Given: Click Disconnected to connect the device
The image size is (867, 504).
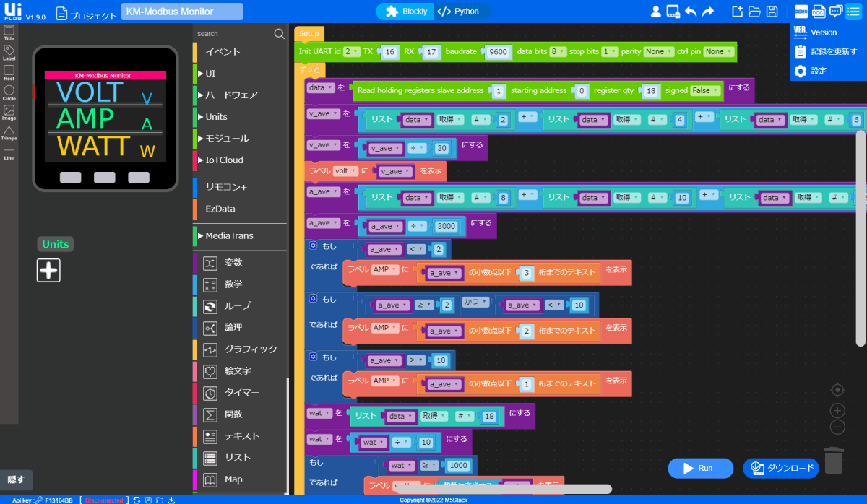Looking at the screenshot, I should (x=104, y=500).
